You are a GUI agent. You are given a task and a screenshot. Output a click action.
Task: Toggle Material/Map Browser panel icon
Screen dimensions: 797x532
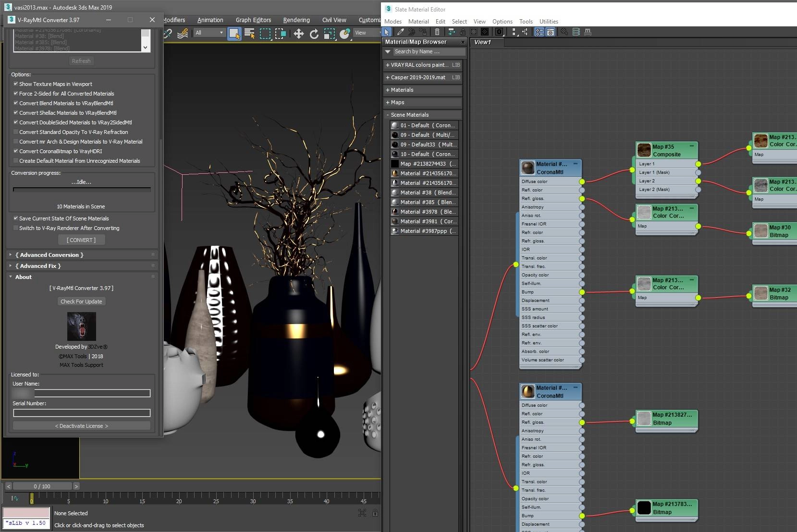540,32
